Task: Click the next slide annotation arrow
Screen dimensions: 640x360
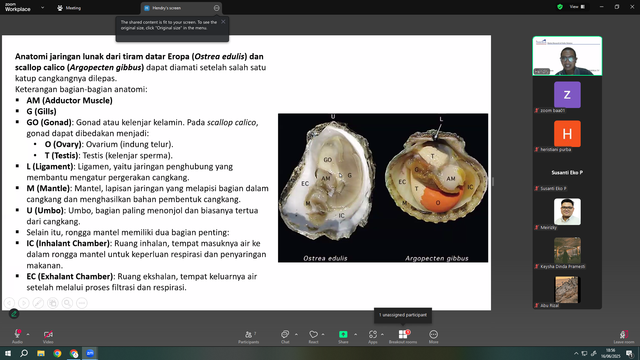Action: point(24,303)
